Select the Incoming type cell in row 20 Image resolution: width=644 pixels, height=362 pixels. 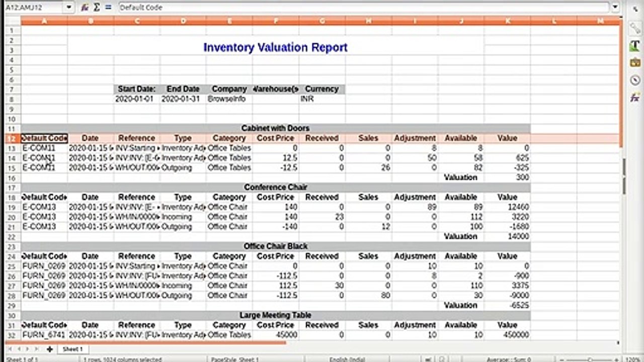pos(183,217)
